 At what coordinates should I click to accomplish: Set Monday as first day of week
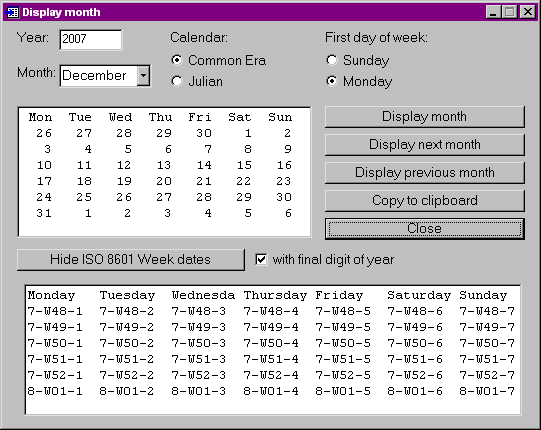tap(332, 81)
